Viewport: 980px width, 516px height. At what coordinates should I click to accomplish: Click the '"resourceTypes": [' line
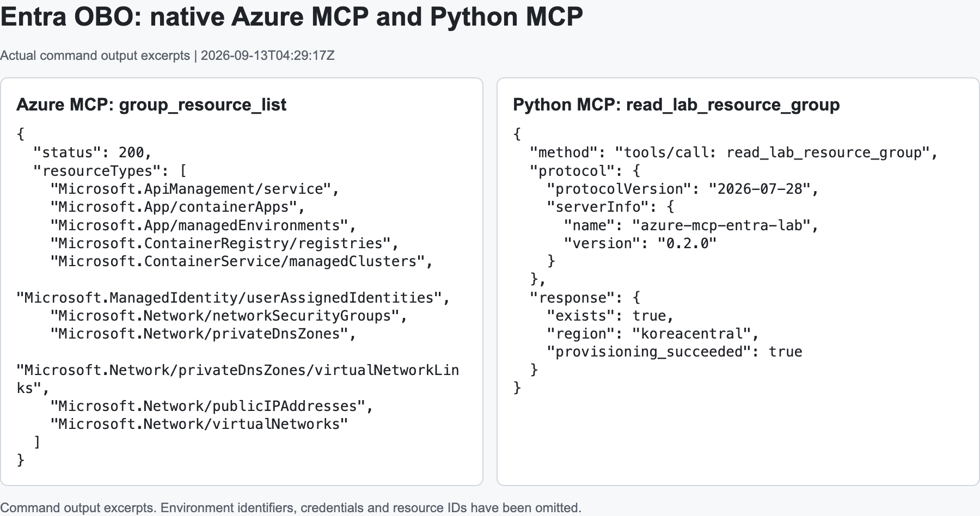coord(110,171)
